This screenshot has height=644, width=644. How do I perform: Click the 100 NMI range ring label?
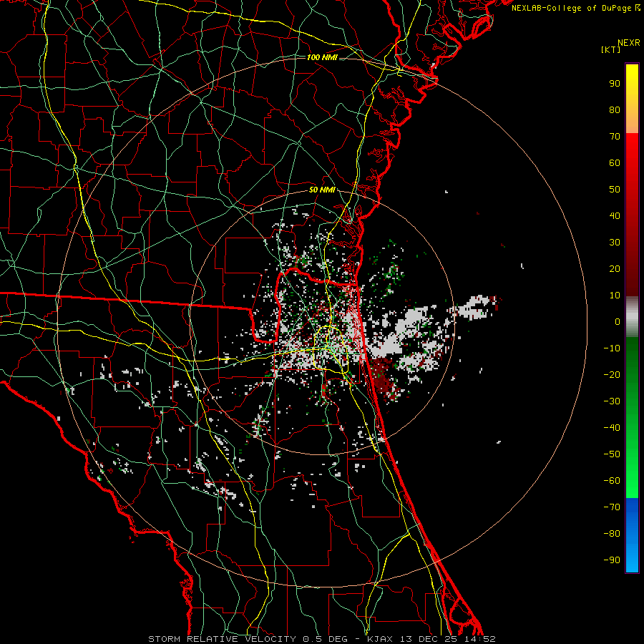[x=322, y=57]
